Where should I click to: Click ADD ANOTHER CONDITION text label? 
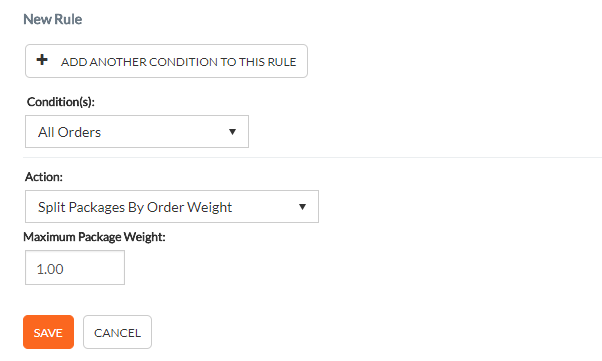[179, 62]
